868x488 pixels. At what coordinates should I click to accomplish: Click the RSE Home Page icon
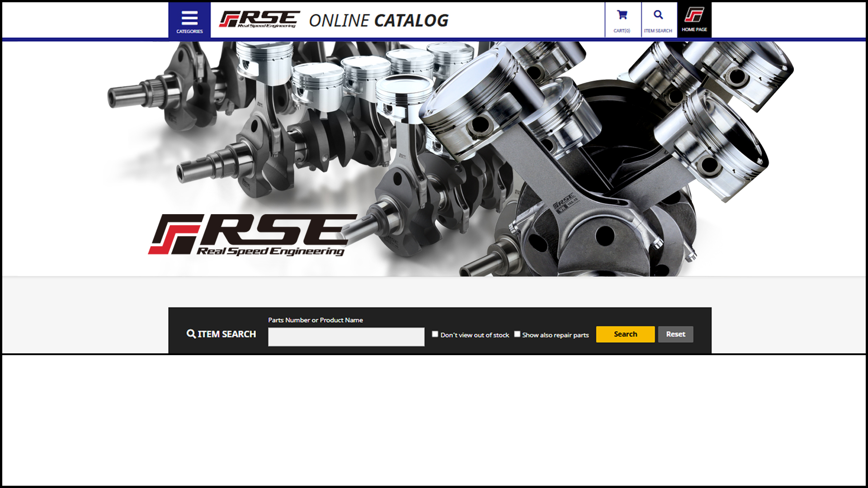[x=694, y=14]
